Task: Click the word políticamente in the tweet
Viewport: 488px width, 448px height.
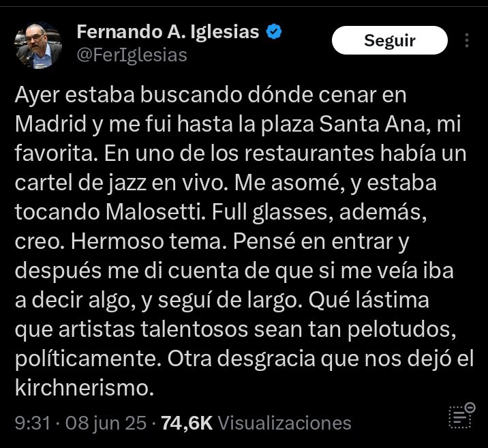Action: pos(86,359)
